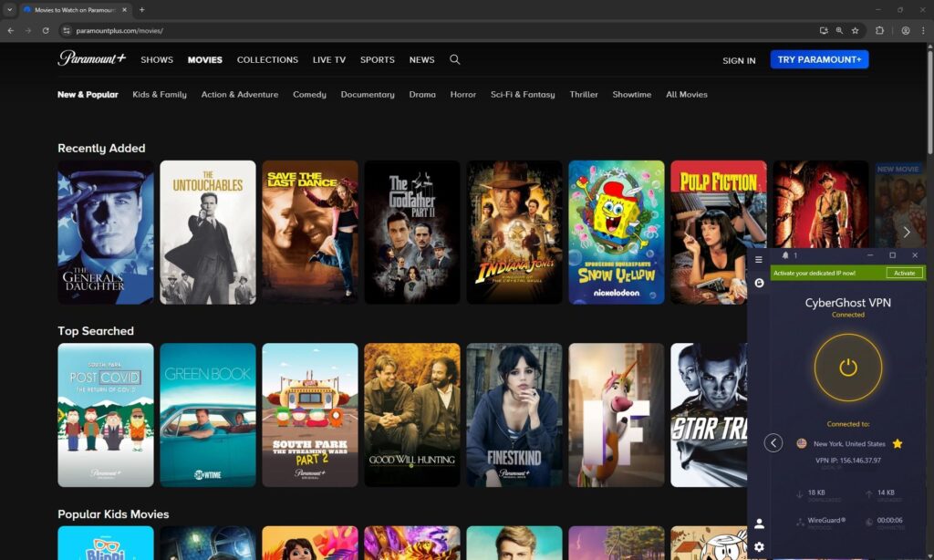The height and width of the screenshot is (560, 934).
Task: Open the tab search dropdown arrow
Action: coord(9,9)
